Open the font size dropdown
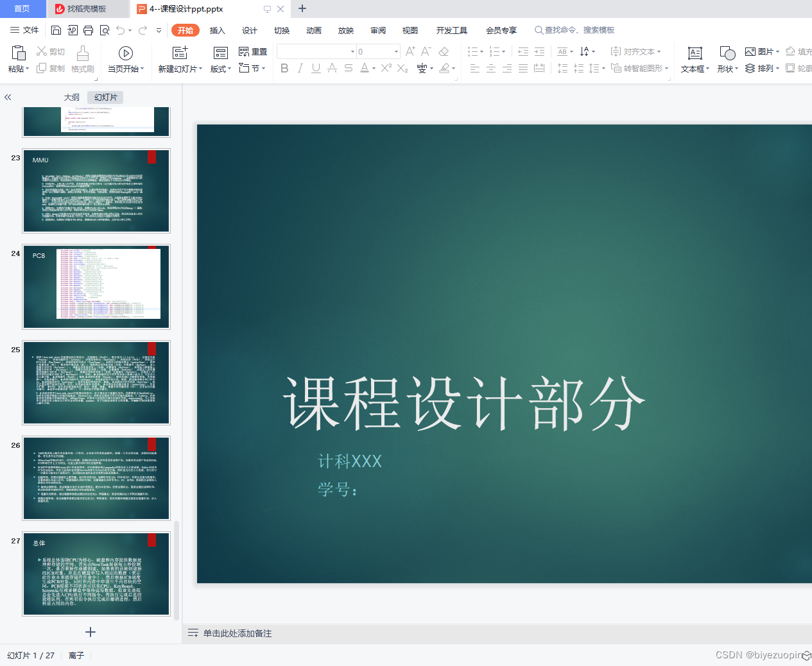 point(395,51)
